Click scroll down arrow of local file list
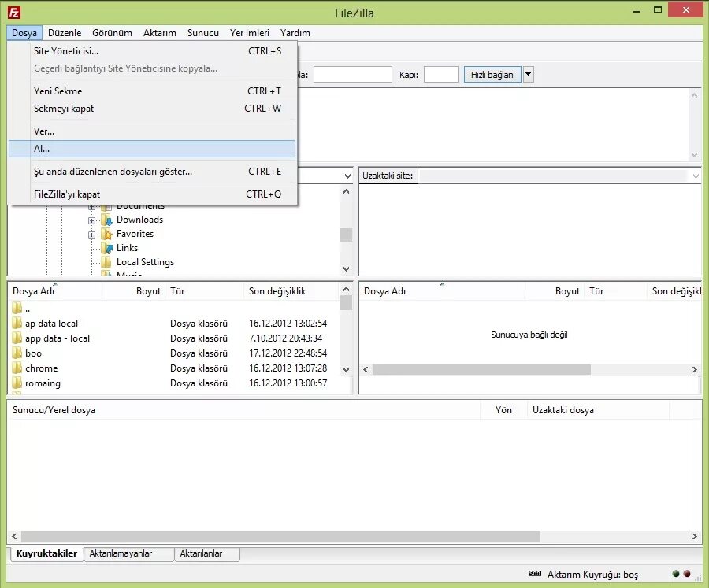The image size is (709, 588). (x=347, y=370)
